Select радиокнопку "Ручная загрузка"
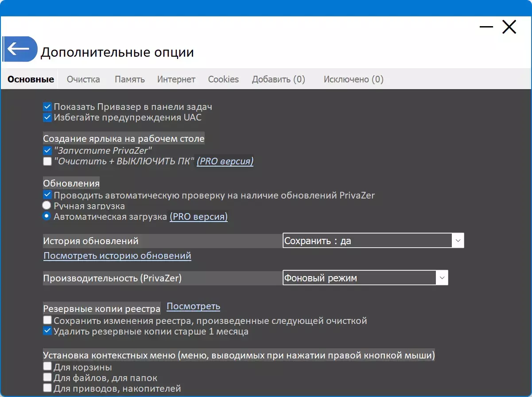 tap(46, 205)
